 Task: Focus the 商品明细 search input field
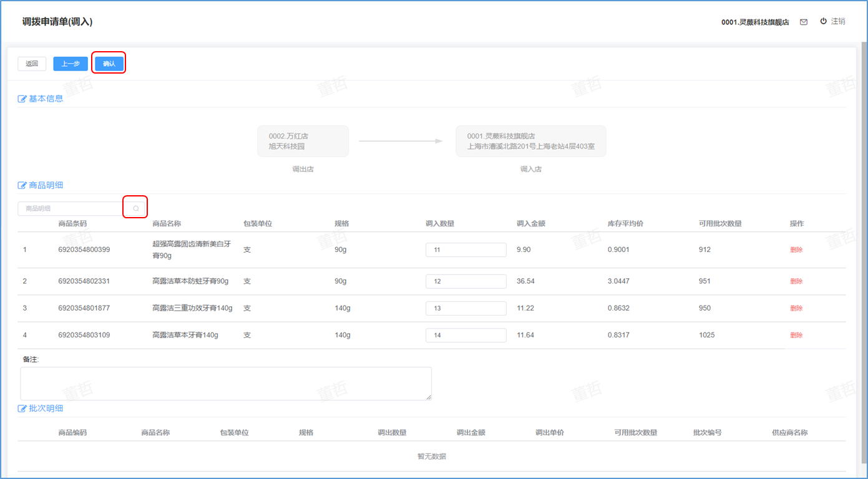71,208
